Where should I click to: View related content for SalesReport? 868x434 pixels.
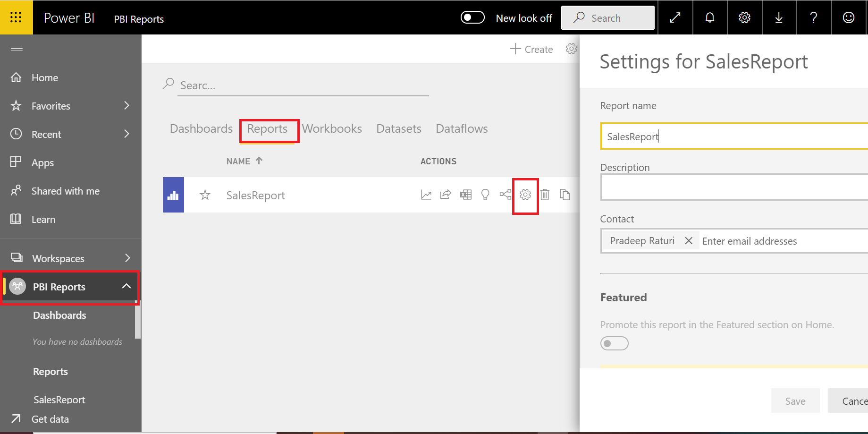505,195
